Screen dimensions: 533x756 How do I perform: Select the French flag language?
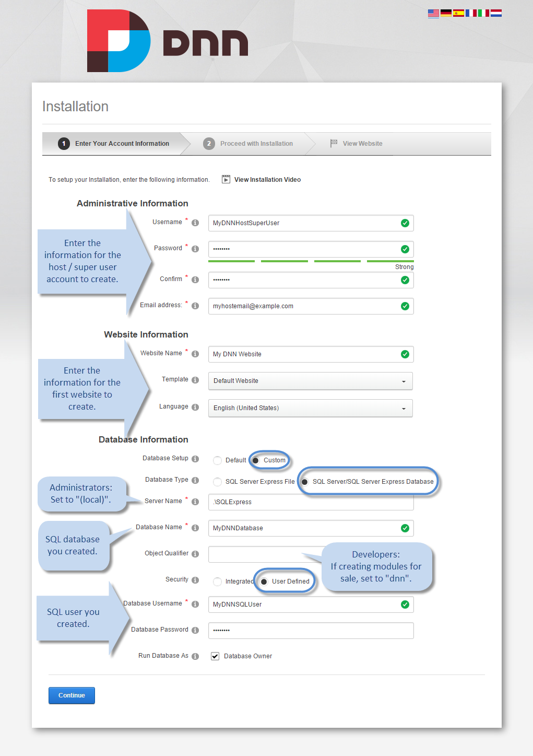[x=471, y=14]
